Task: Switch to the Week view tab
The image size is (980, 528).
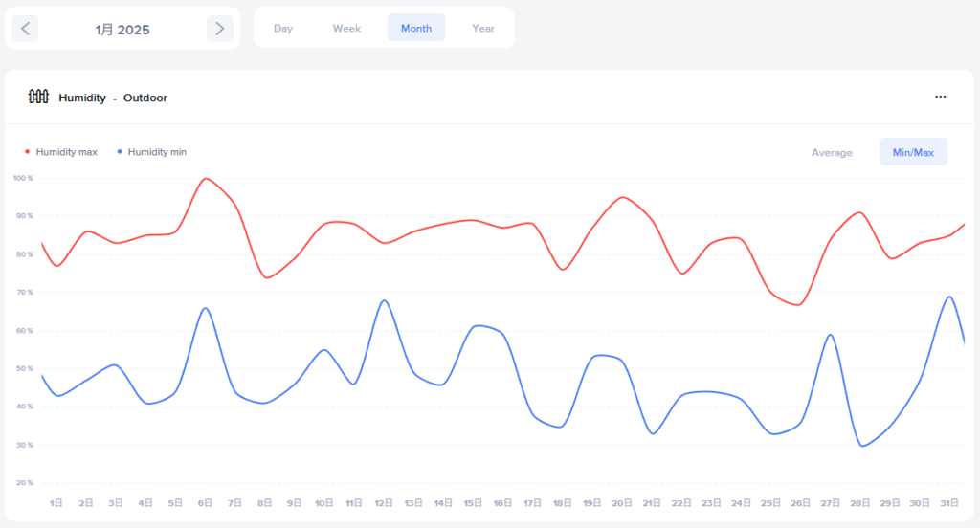Action: (x=346, y=28)
